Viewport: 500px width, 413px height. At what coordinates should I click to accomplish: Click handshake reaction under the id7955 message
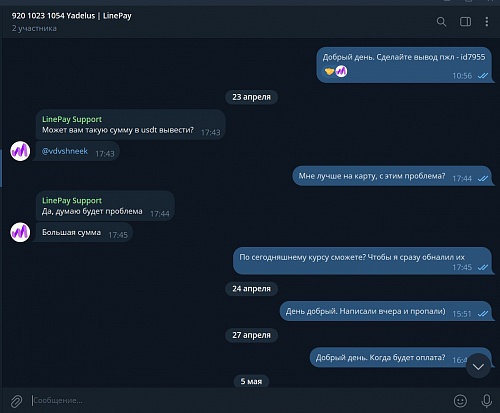pos(329,71)
